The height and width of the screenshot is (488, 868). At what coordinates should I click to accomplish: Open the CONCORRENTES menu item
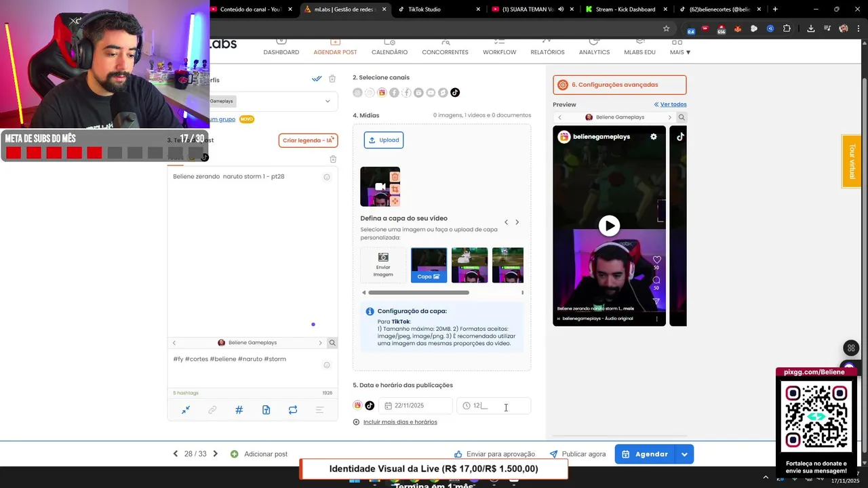click(x=445, y=52)
